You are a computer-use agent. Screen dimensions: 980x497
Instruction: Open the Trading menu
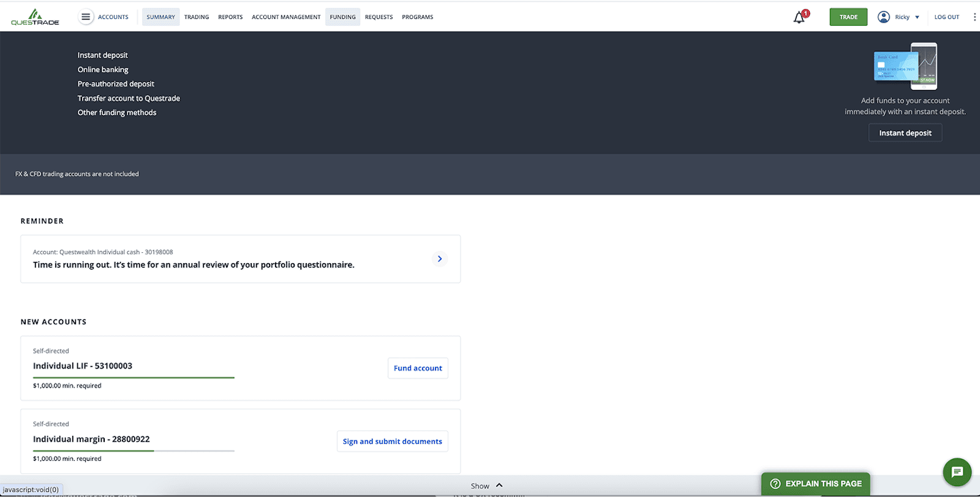pos(197,17)
